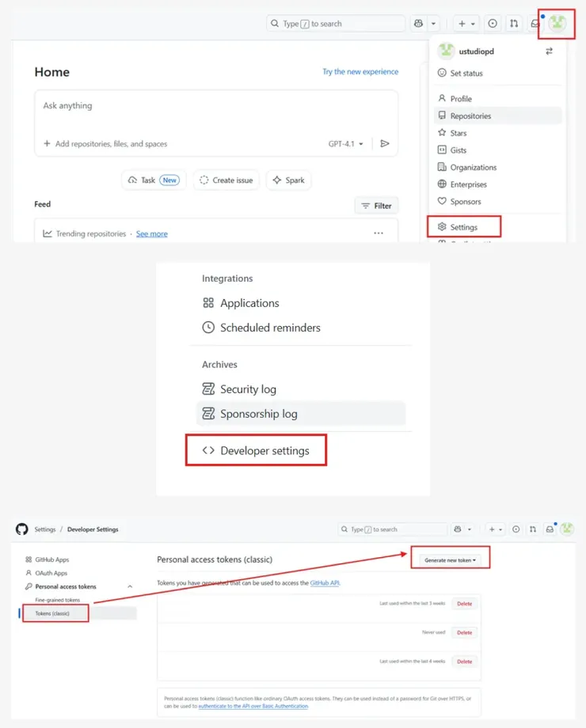Open Profile from user menu
Viewport: 586px width, 728px height.
coord(461,98)
